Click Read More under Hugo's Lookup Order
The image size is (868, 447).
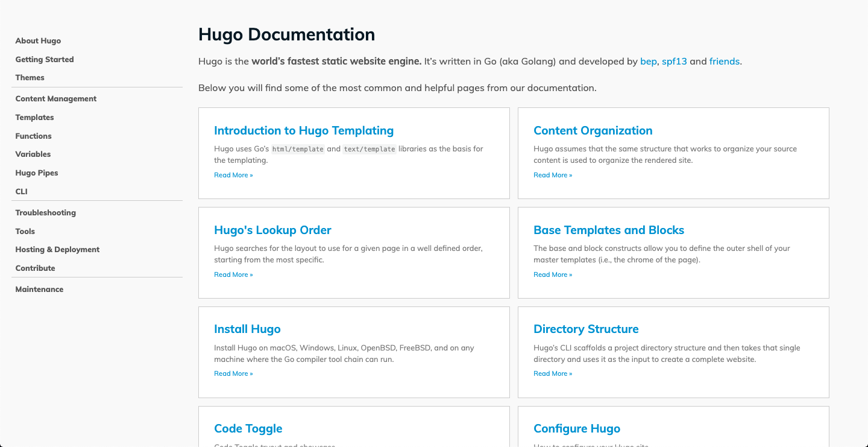click(233, 274)
